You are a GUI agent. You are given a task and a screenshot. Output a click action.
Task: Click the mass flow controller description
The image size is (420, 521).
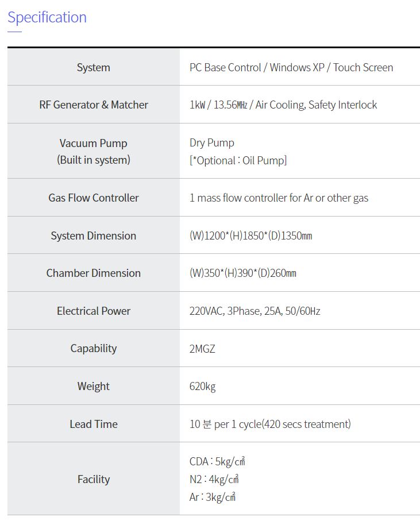click(x=279, y=198)
